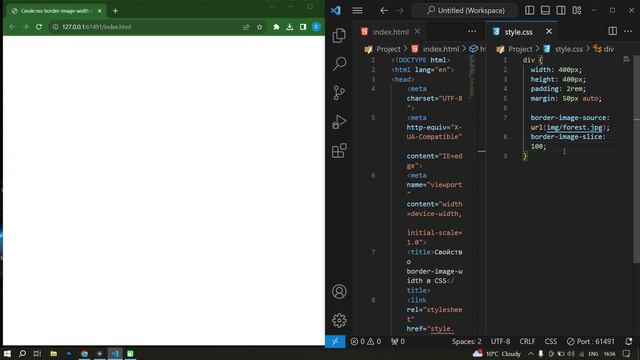Go forward with VS Code navigation arrow

click(400, 10)
